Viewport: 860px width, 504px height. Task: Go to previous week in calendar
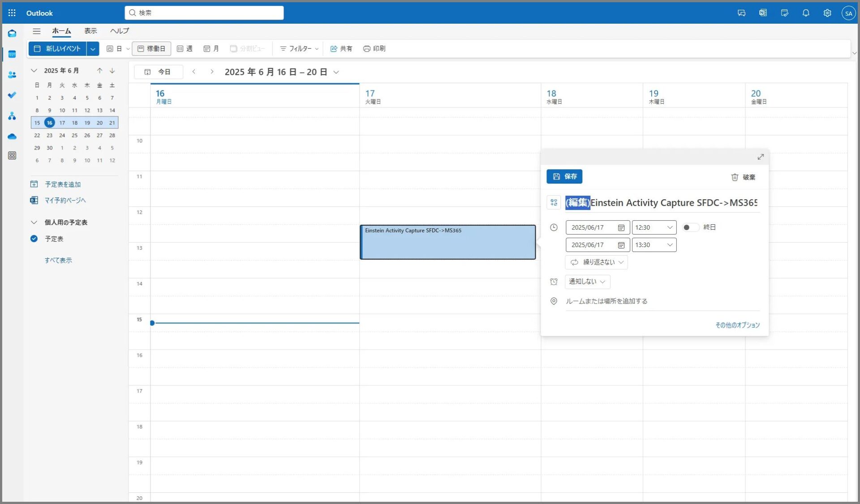[194, 72]
